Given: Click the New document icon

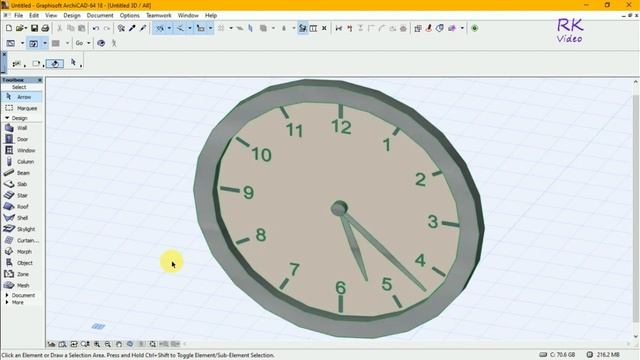Looking at the screenshot, I should click(9, 28).
